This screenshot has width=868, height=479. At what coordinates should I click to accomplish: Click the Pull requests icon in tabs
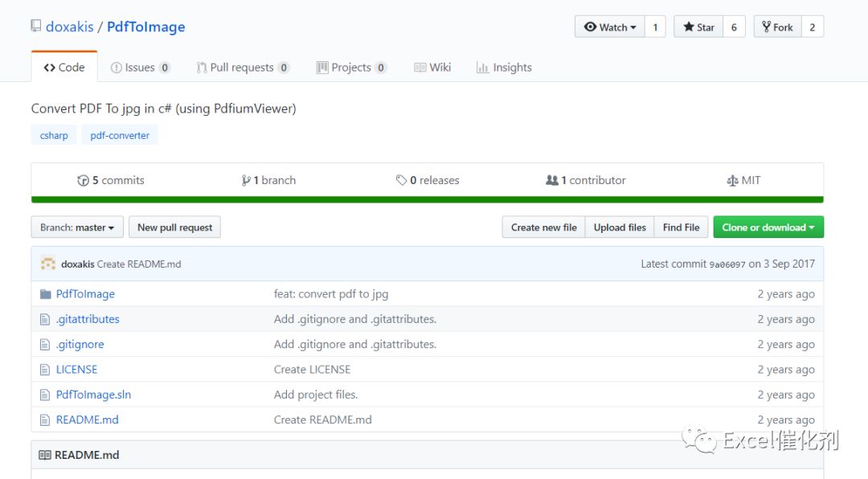(x=202, y=68)
